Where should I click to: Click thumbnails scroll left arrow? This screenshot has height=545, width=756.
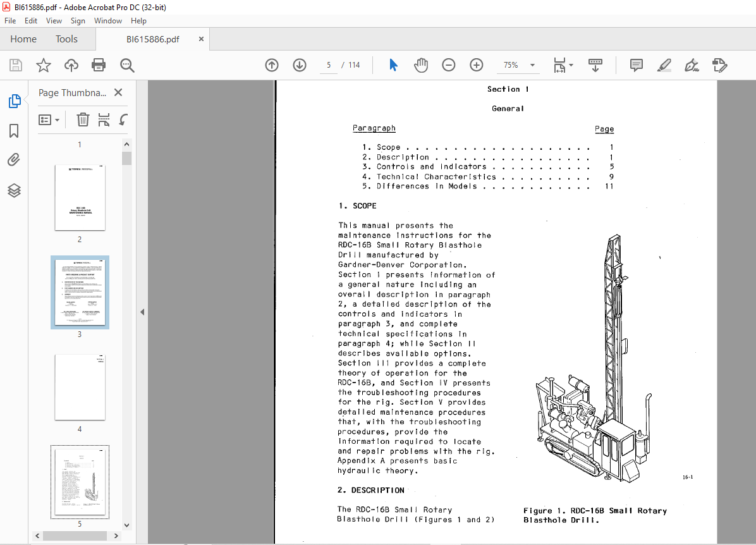(x=37, y=536)
